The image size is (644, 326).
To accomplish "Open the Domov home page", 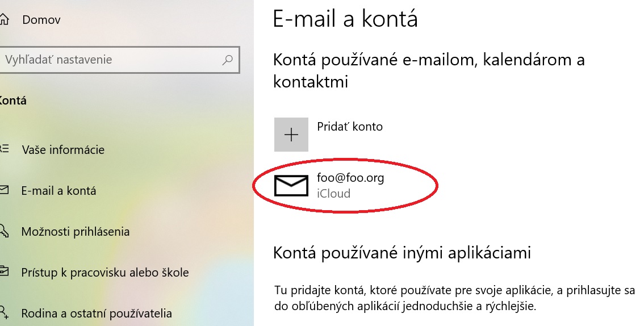I will (41, 20).
